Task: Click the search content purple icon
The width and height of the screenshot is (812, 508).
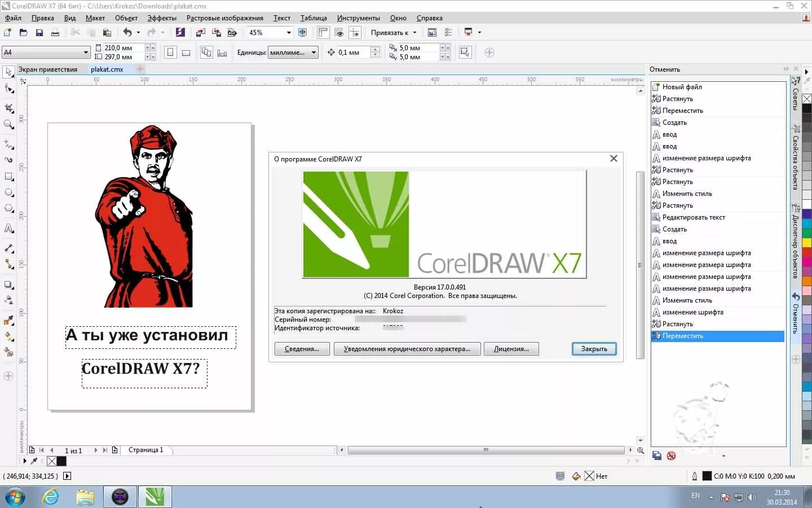Action: (x=180, y=32)
